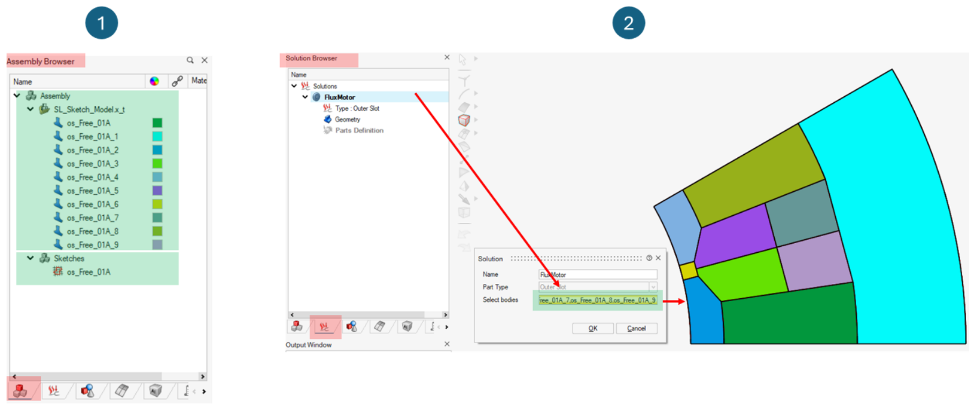Open help in the Solution dialog
Viewport: 980px width, 407px height.
point(649,258)
